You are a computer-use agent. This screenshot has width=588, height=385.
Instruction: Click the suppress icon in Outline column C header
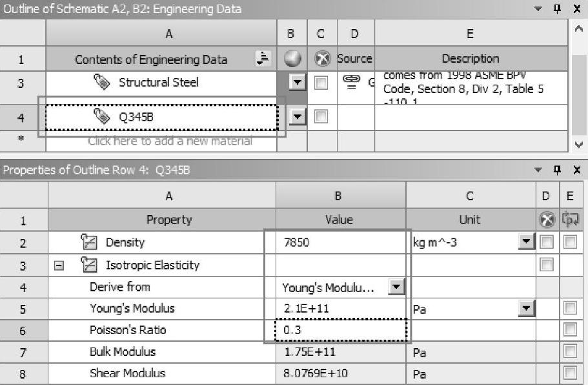pyautogui.click(x=322, y=59)
